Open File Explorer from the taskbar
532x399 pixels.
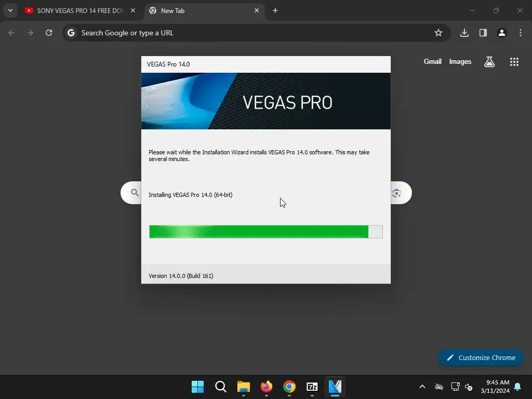point(244,387)
